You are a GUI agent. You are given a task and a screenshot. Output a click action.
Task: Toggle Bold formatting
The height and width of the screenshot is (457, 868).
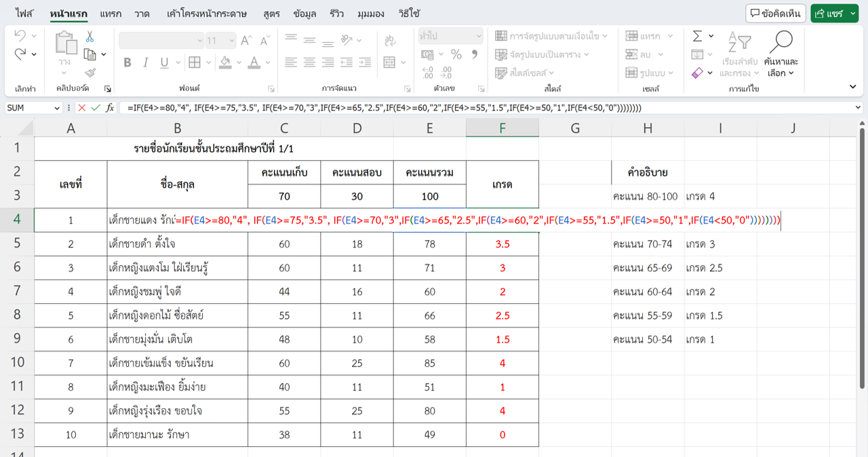[127, 62]
